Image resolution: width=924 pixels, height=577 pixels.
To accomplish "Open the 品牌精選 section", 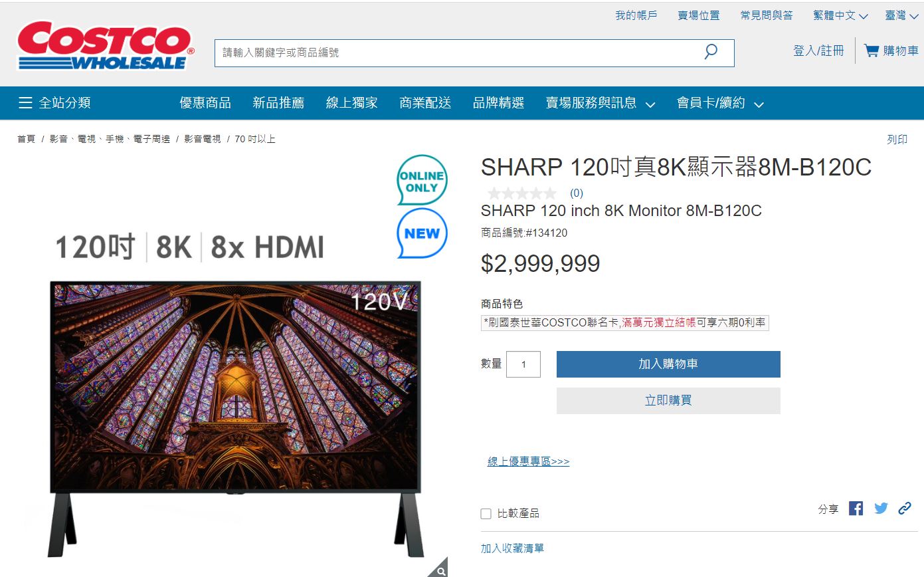I will click(499, 103).
